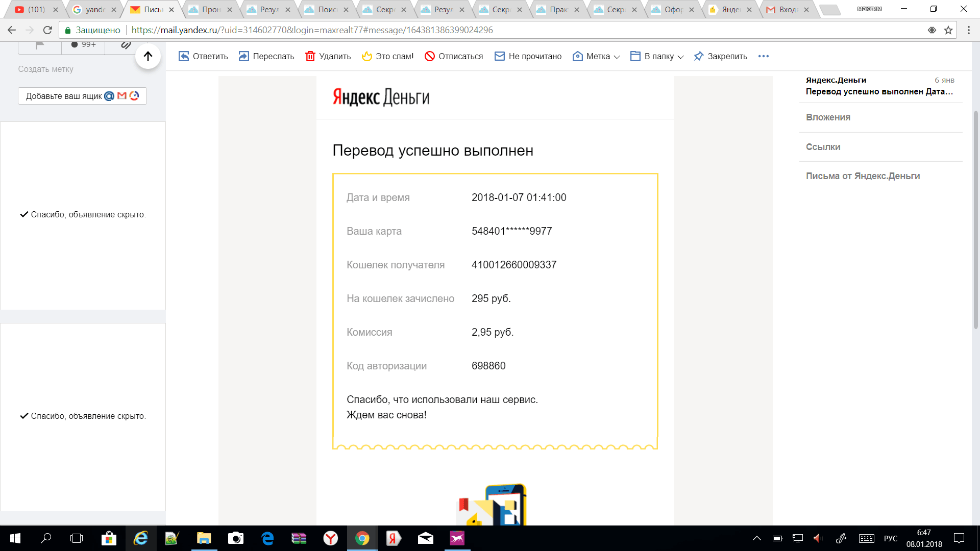
Task: Switch to the Прон browser tab
Action: point(211,10)
